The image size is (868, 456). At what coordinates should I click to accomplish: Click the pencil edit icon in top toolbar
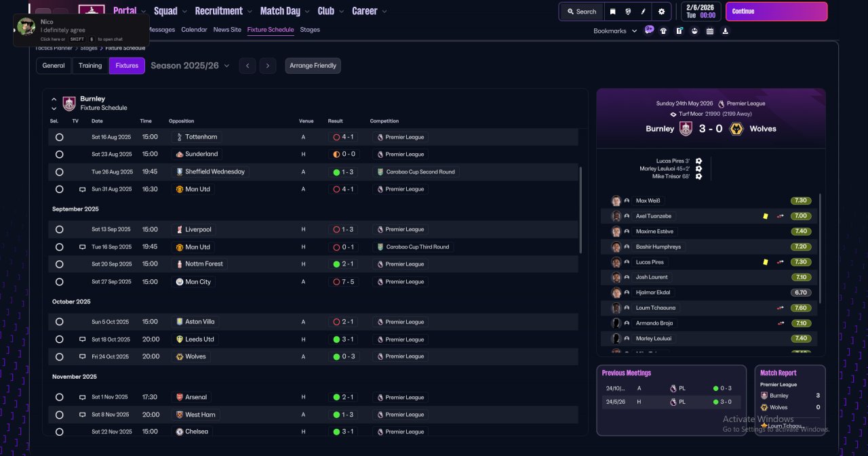(x=644, y=12)
